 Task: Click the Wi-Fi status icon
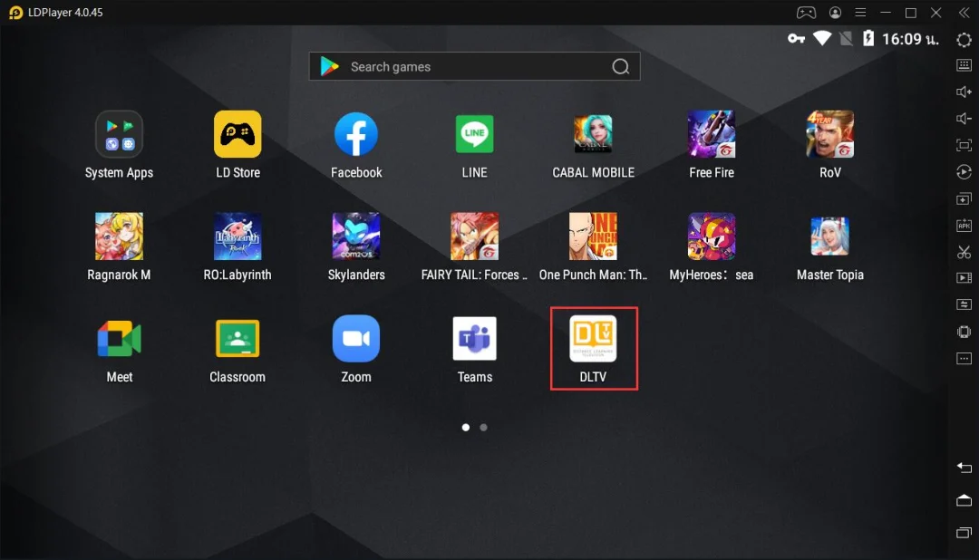821,39
